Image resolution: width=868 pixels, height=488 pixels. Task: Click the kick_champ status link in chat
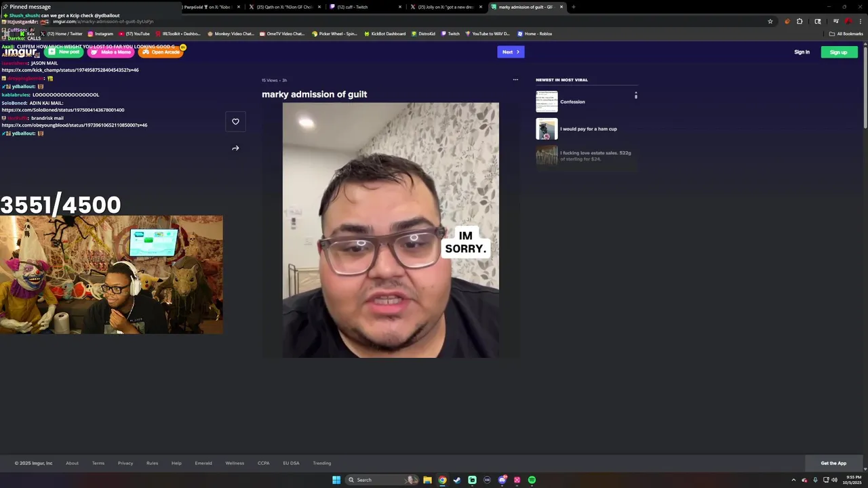pyautogui.click(x=70, y=70)
